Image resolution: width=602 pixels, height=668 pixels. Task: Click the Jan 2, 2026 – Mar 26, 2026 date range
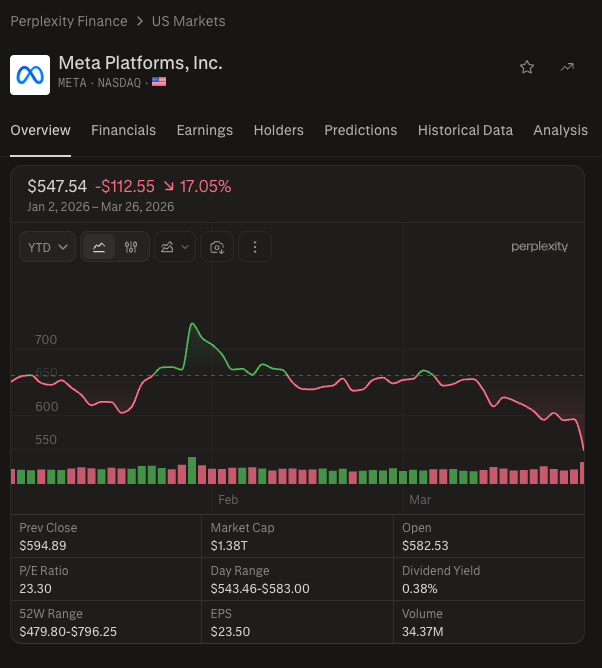pyautogui.click(x=101, y=207)
